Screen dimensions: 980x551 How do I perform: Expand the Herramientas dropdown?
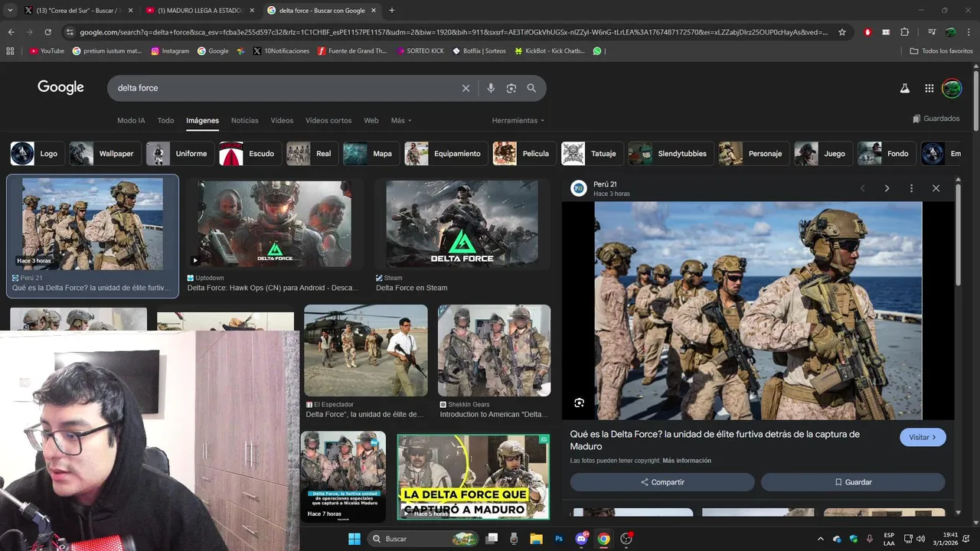pos(518,120)
